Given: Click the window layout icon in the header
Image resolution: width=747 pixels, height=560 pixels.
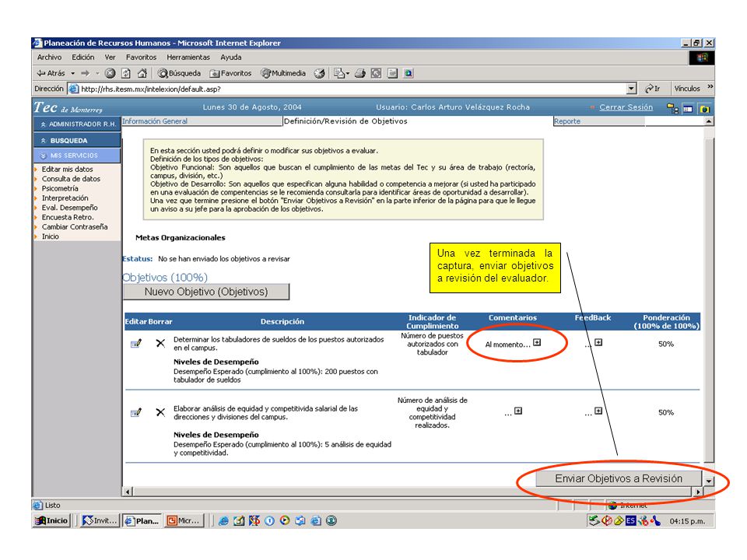Looking at the screenshot, I should [688, 109].
